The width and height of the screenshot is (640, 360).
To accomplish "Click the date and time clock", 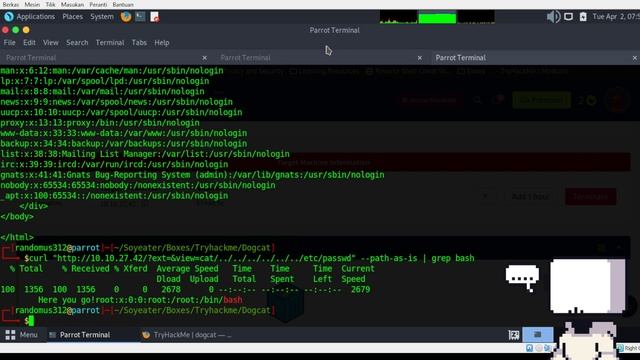I will (616, 17).
